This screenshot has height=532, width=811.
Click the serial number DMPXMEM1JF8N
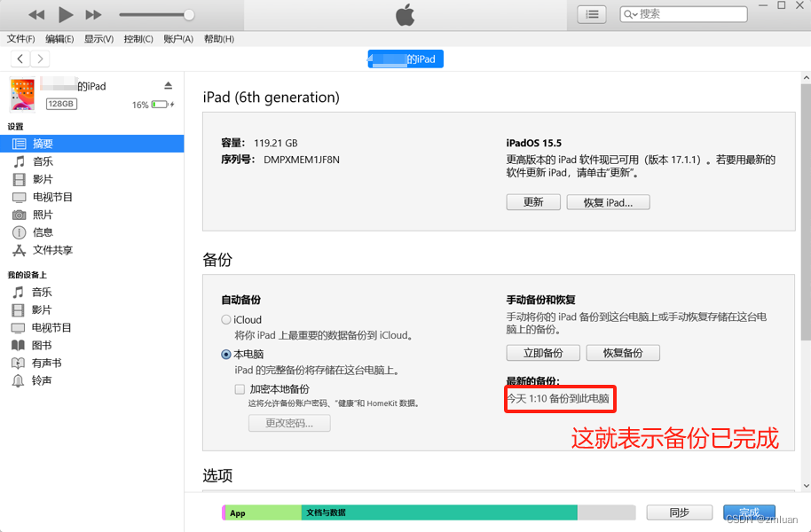(302, 160)
